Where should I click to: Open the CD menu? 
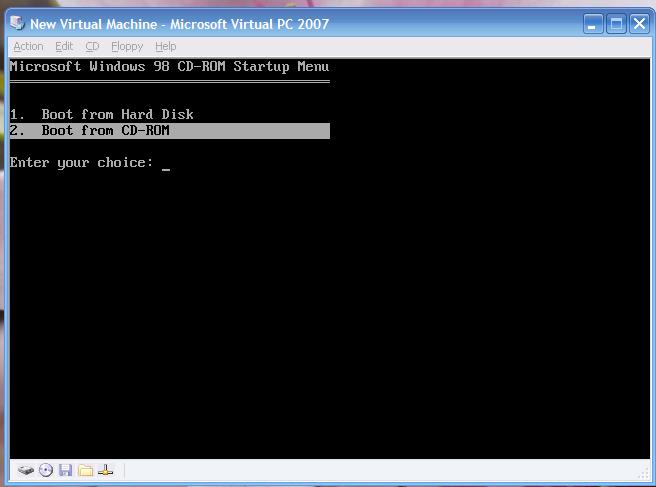click(x=92, y=46)
